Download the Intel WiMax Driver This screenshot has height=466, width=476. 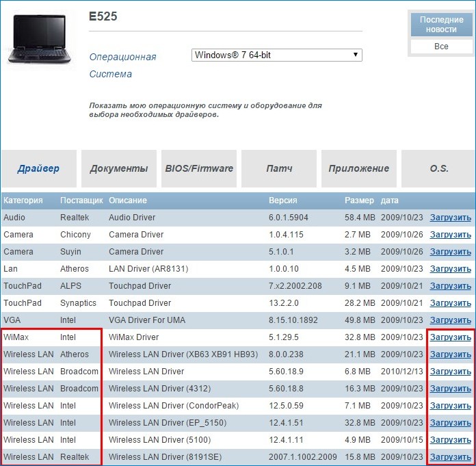coord(450,337)
